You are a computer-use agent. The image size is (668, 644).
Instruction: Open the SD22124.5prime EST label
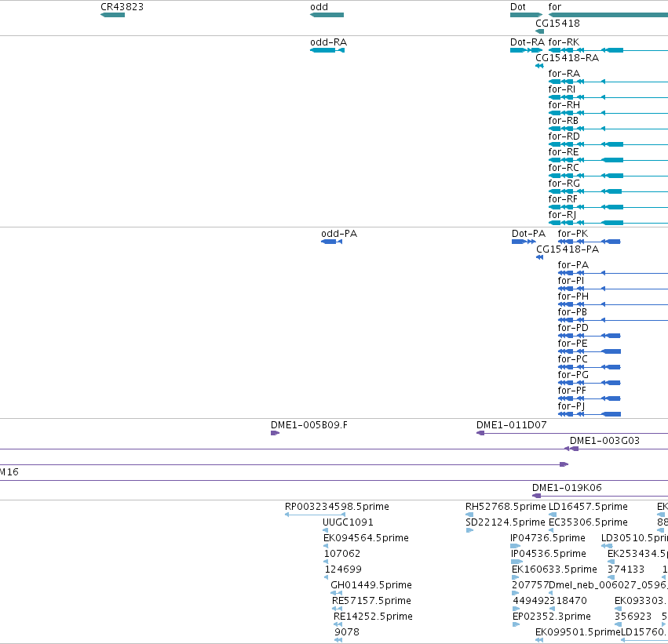coord(506,522)
